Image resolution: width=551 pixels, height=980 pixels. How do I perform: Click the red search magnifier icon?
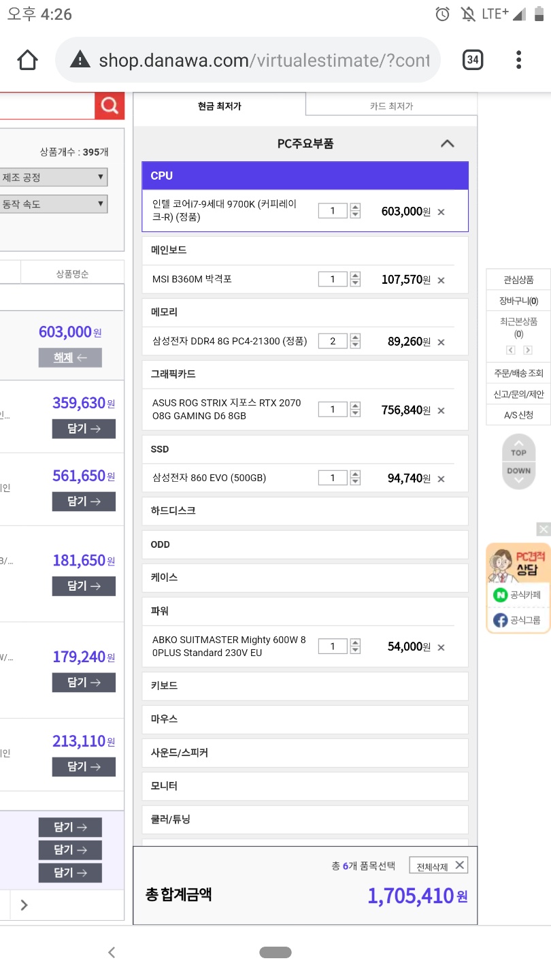110,106
